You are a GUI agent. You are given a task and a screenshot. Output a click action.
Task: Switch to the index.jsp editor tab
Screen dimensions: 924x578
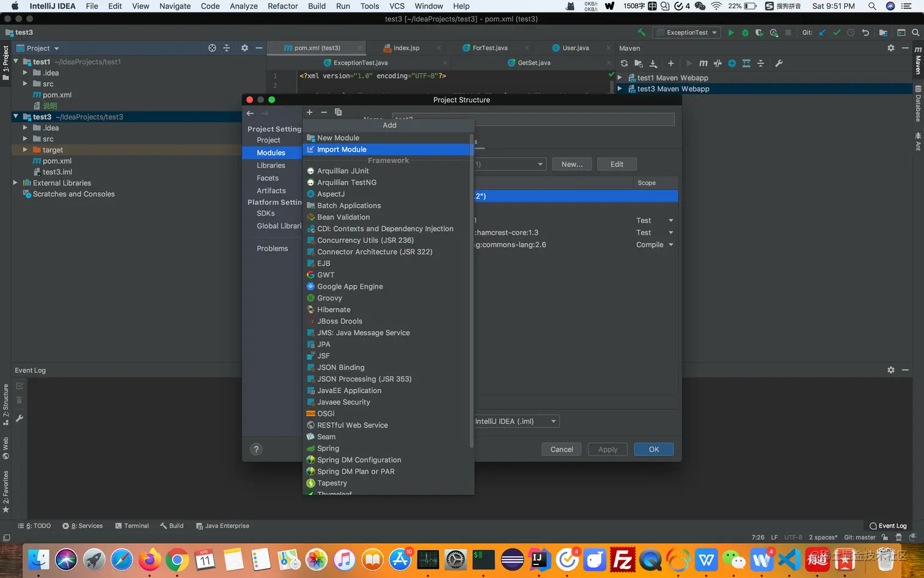pyautogui.click(x=406, y=48)
